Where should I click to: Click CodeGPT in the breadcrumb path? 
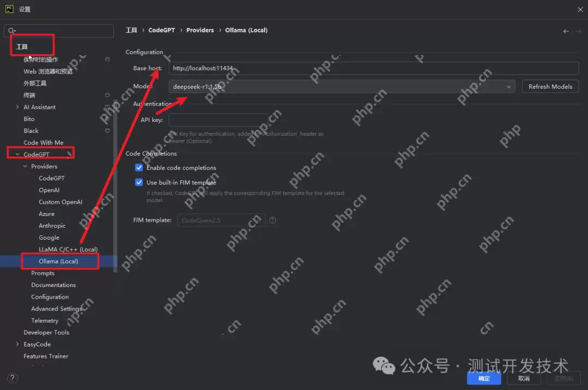tap(162, 31)
